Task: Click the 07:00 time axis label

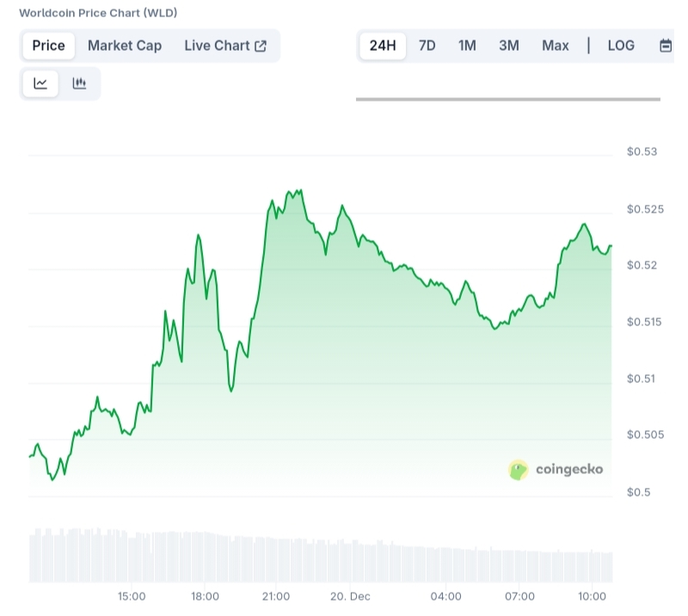Action: click(519, 596)
